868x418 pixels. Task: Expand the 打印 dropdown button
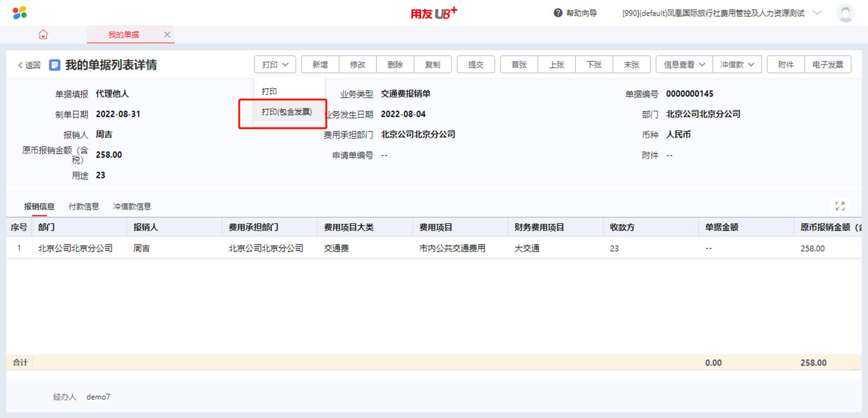click(275, 64)
